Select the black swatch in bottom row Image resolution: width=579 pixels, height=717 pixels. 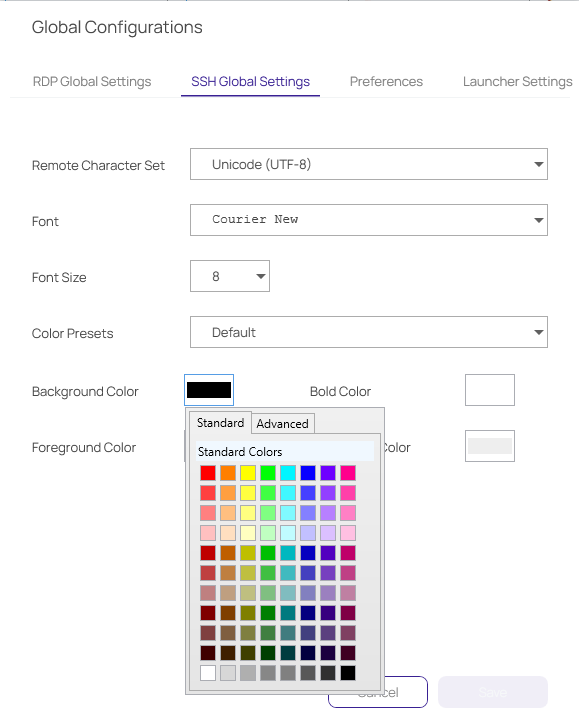click(x=348, y=673)
